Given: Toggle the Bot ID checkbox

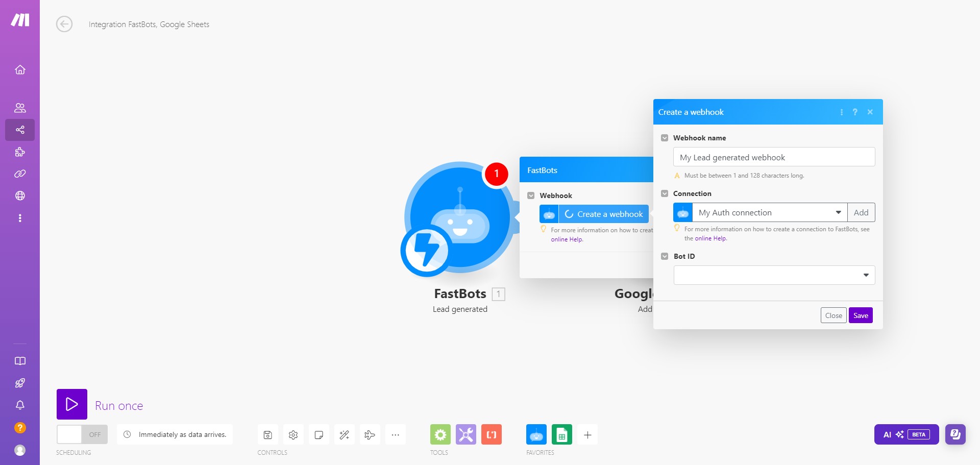Looking at the screenshot, I should tap(665, 256).
